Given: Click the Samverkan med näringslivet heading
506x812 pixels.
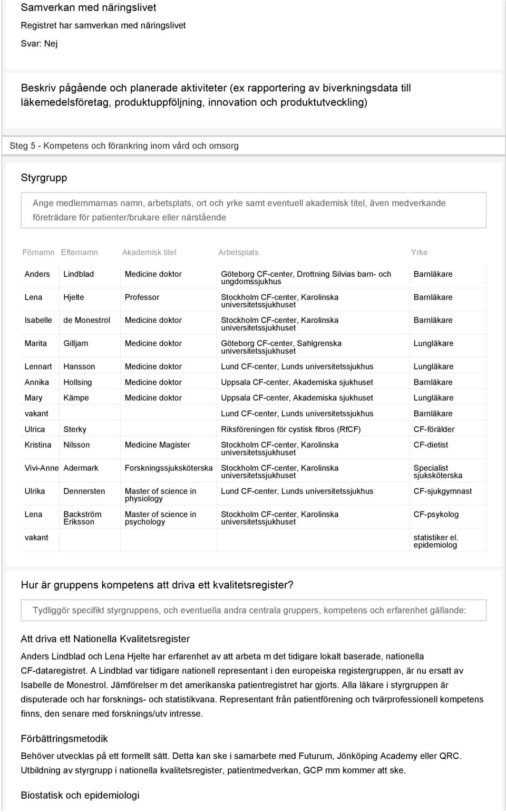Looking at the screenshot, I should point(89,8).
